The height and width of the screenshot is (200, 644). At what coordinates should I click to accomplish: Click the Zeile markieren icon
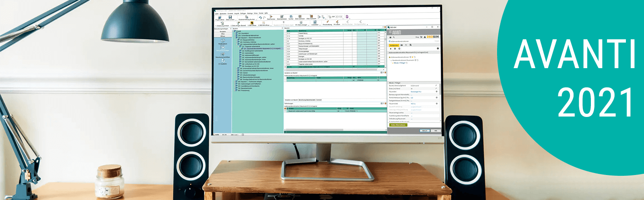300,17
